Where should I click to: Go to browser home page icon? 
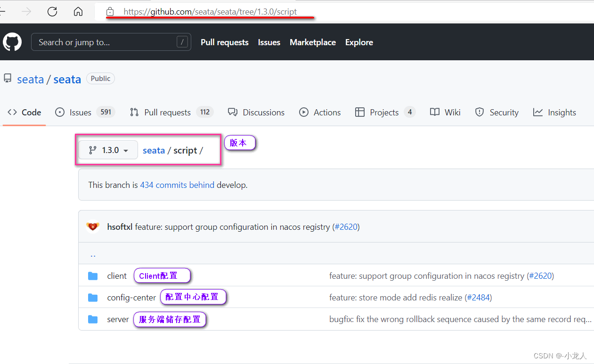tap(78, 12)
